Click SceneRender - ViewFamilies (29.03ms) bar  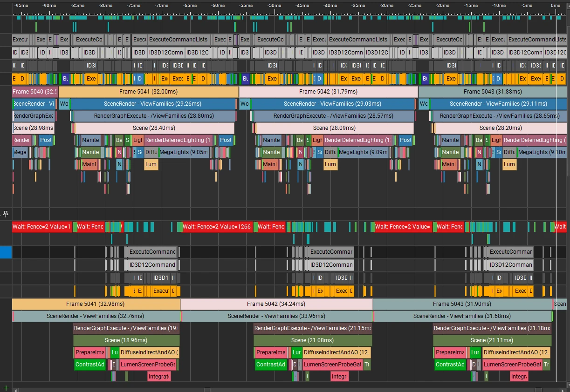[333, 104]
